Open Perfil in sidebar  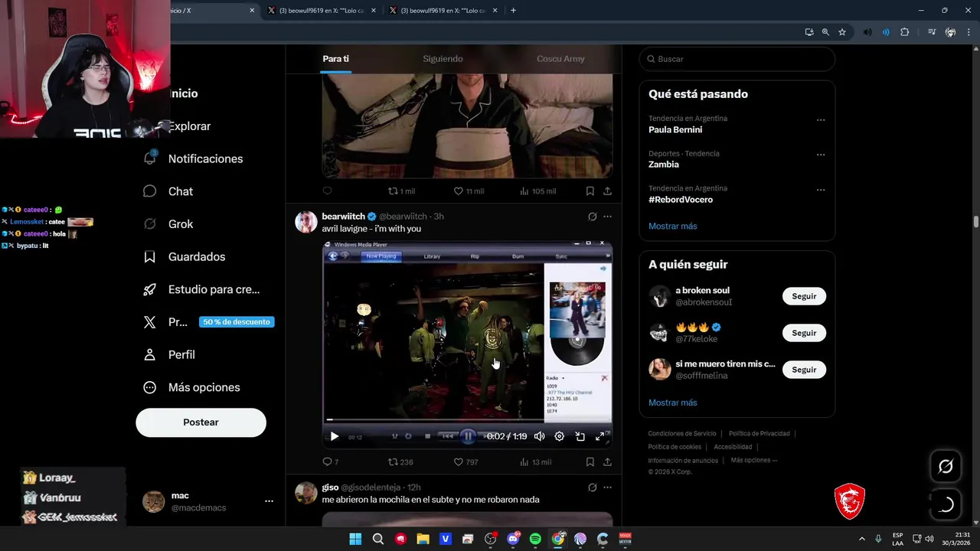(169, 354)
